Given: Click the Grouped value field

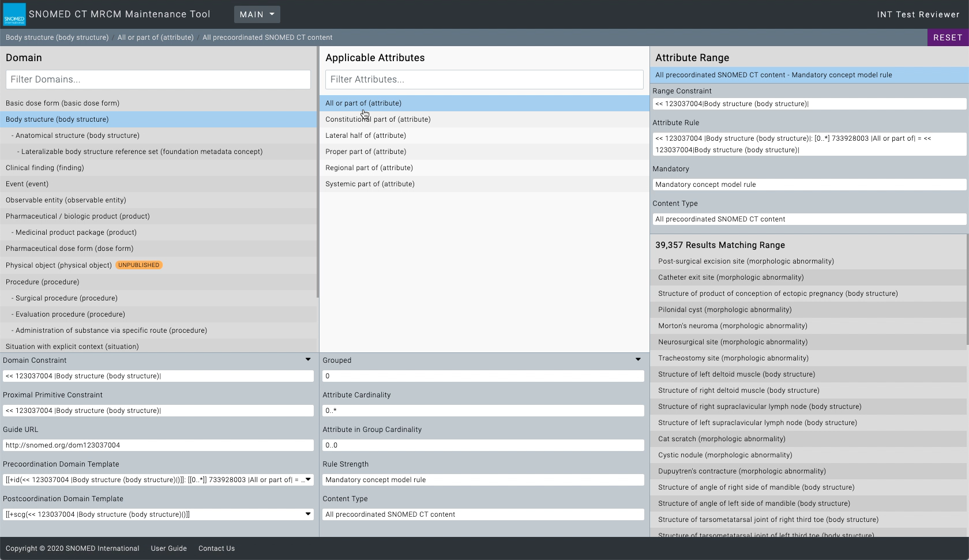Looking at the screenshot, I should [x=483, y=376].
